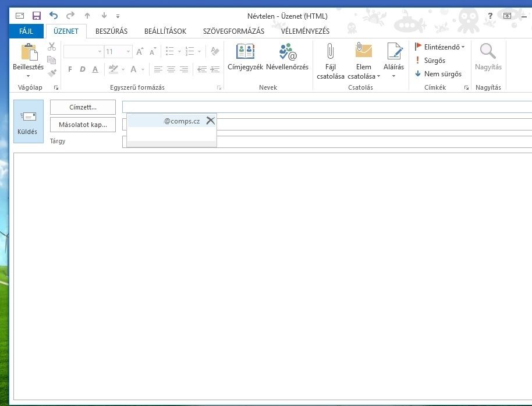This screenshot has width=532, height=406.
Task: Expand highlight color dropdown arrow
Action: (x=123, y=69)
